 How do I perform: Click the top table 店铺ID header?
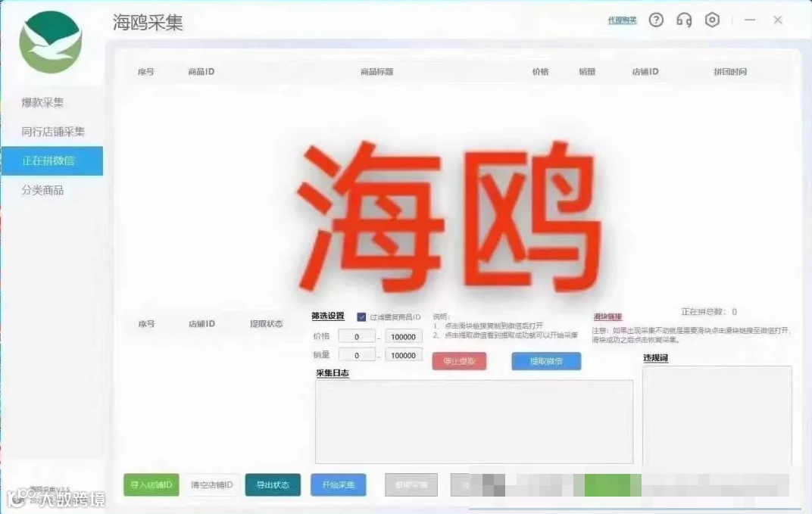(645, 71)
